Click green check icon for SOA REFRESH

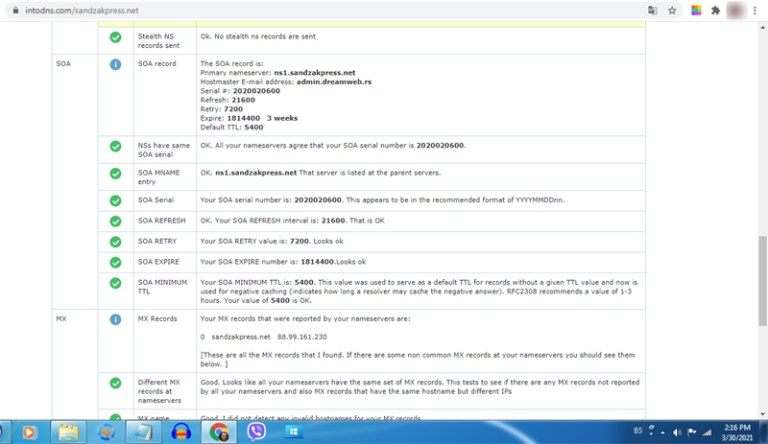point(115,220)
